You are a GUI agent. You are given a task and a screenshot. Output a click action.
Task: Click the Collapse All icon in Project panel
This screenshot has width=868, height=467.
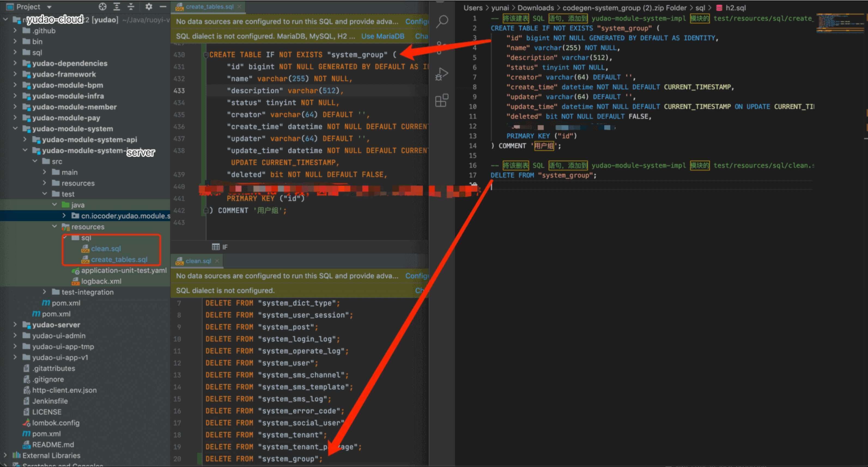tap(131, 6)
